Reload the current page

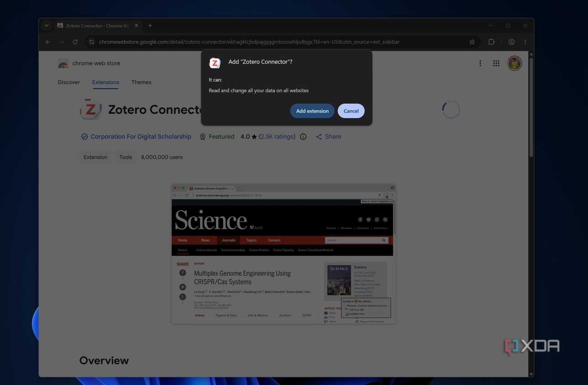(x=75, y=42)
